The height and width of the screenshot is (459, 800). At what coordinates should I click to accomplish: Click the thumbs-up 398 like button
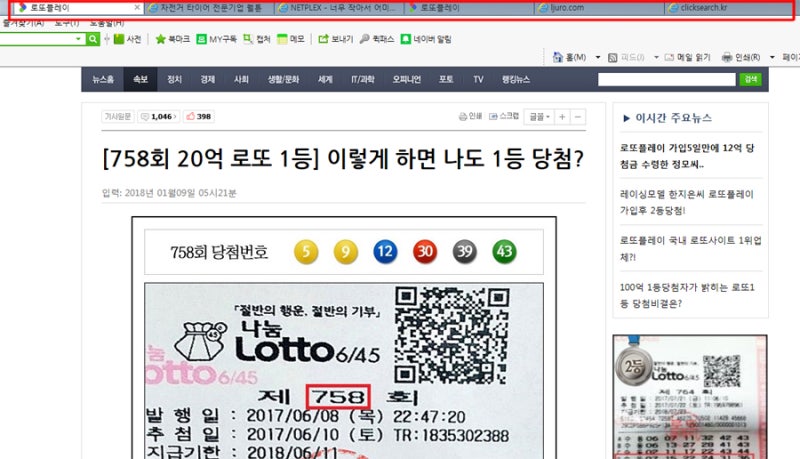pos(198,116)
